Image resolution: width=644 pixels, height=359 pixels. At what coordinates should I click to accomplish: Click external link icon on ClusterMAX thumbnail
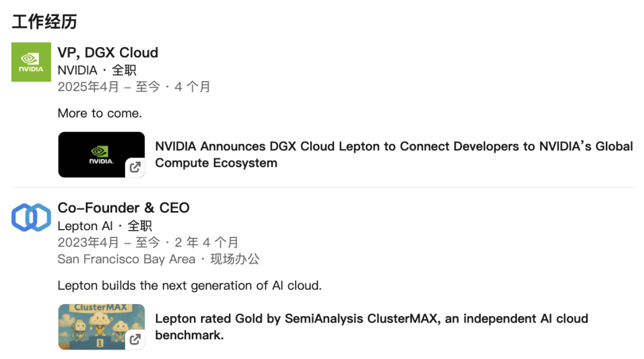pyautogui.click(x=135, y=339)
